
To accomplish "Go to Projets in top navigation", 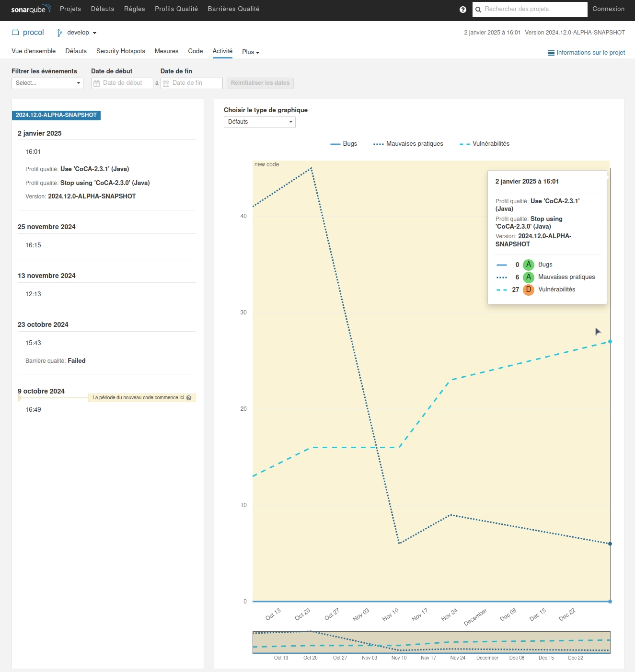I will pyautogui.click(x=70, y=9).
